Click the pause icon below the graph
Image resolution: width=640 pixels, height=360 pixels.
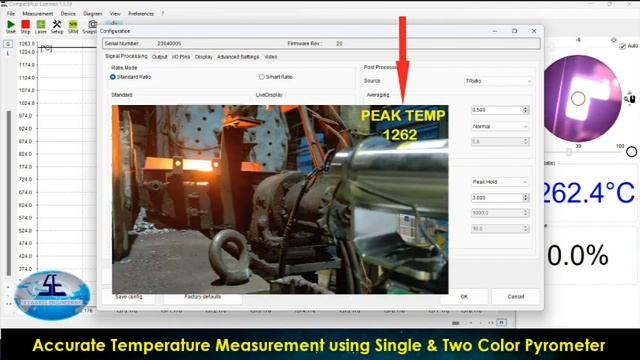click(x=502, y=322)
